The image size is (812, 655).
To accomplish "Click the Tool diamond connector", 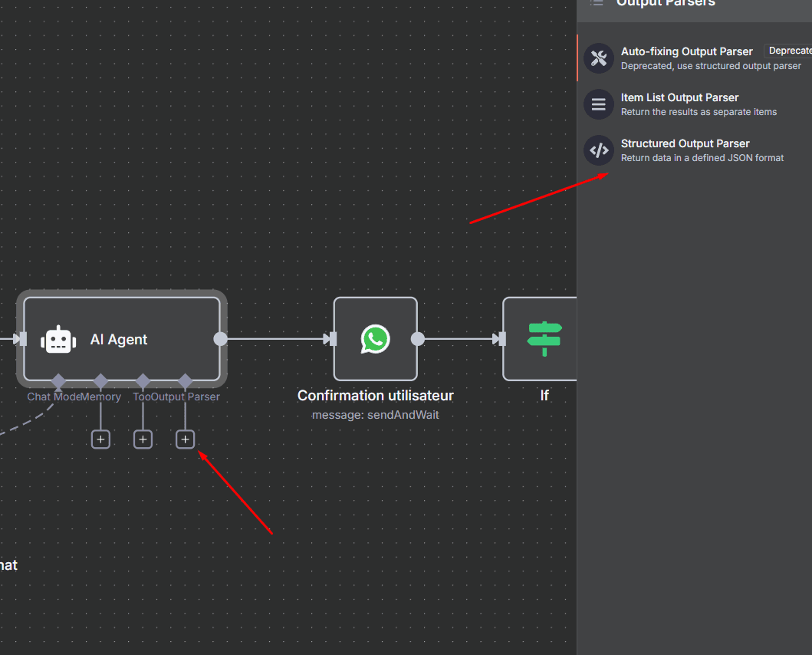I will click(143, 381).
